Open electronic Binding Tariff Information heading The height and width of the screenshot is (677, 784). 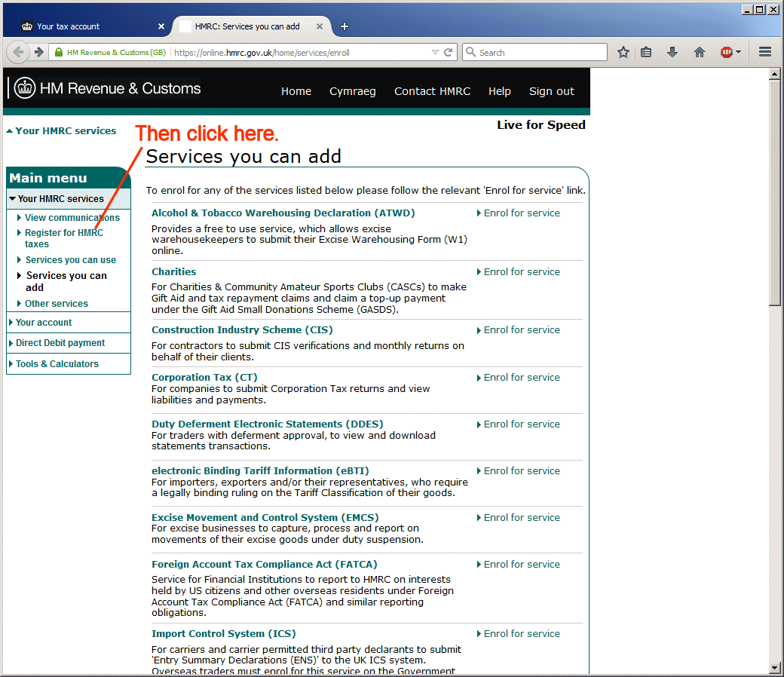[x=260, y=471]
